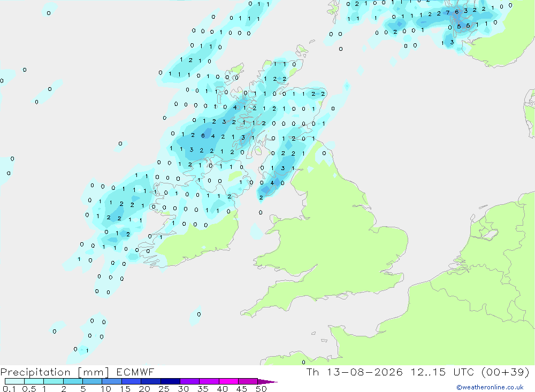Click the date text "13-08-2026"
The width and height of the screenshot is (535, 392).
pos(364,372)
